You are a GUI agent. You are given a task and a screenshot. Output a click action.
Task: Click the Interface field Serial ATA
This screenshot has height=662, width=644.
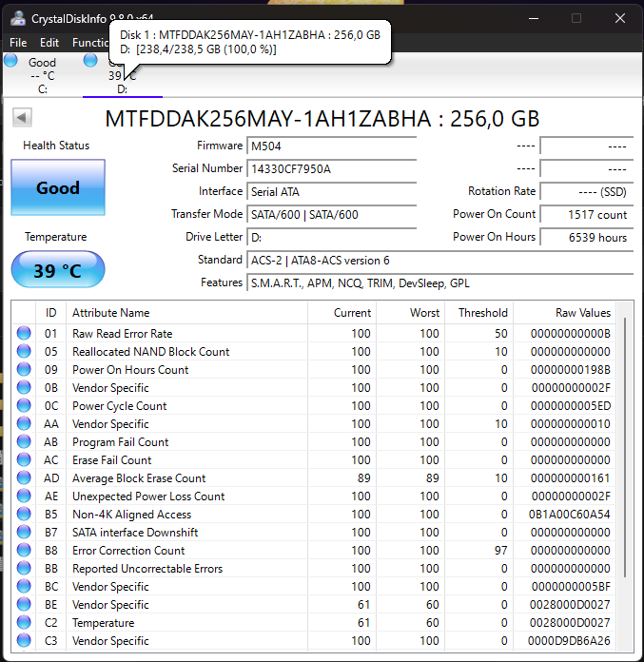click(331, 192)
